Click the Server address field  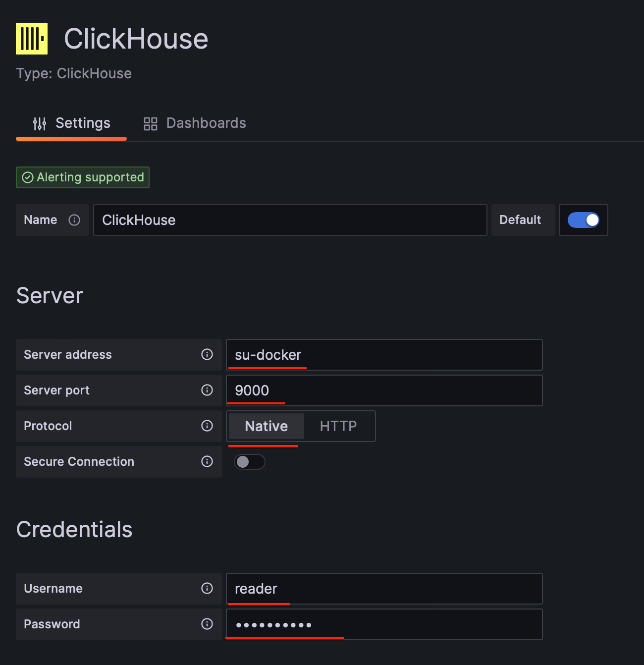point(384,355)
